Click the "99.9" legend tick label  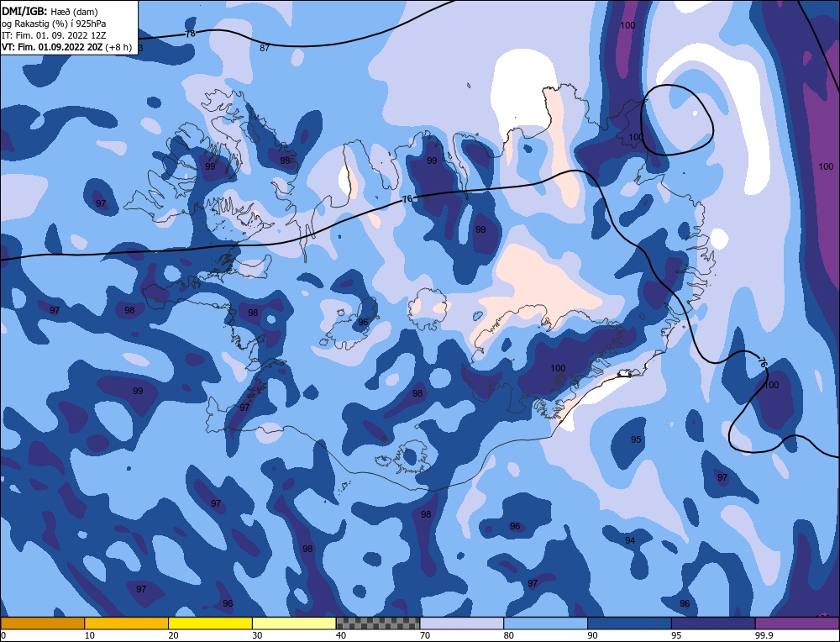(x=763, y=635)
